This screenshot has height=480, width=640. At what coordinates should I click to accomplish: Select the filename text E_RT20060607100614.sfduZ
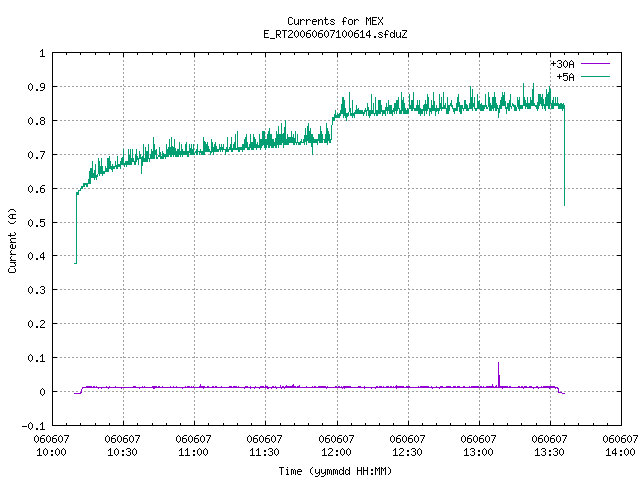click(335, 34)
